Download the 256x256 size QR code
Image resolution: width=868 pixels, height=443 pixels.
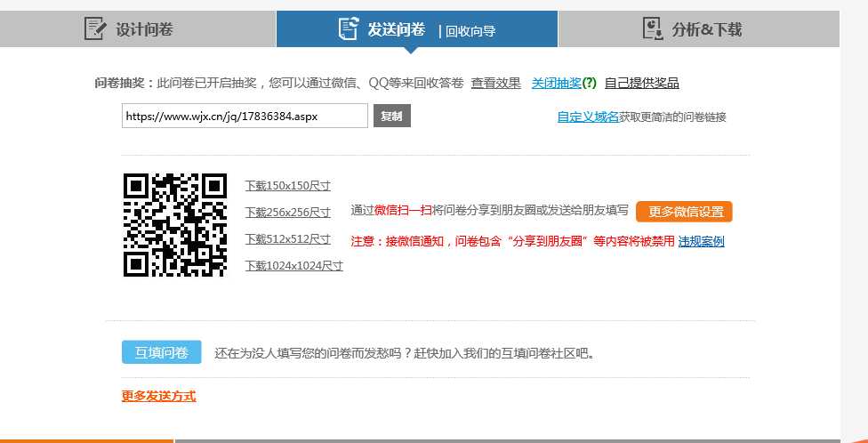[288, 212]
